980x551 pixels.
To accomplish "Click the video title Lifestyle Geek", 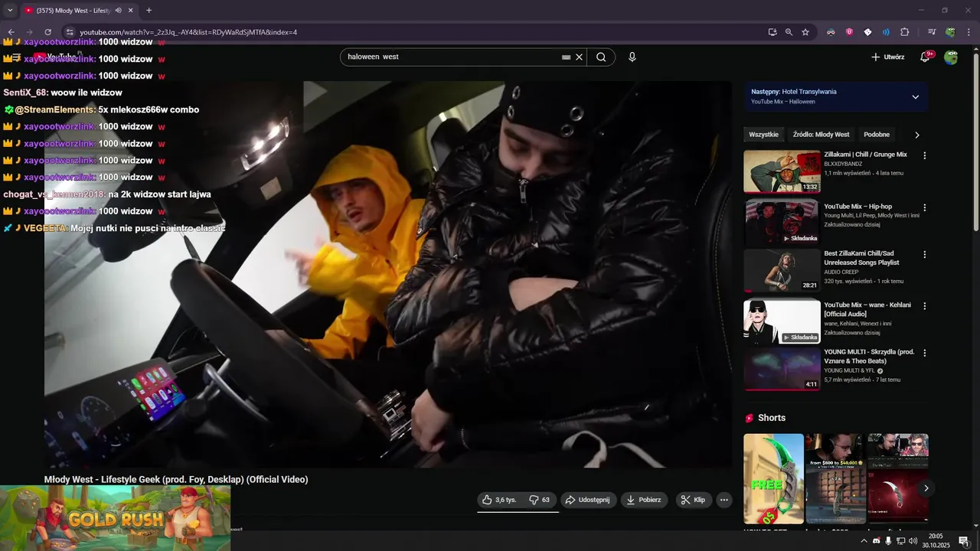I will 176,480.
